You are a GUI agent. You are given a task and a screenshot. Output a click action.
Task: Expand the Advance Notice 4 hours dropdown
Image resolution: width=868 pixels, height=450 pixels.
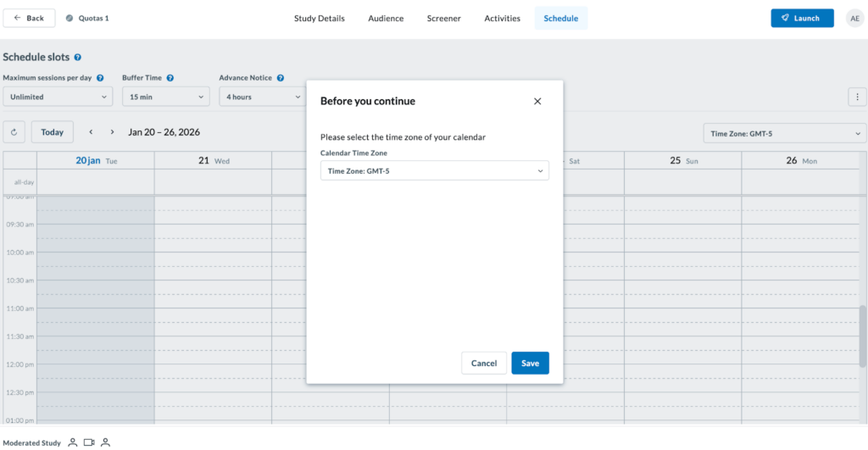pyautogui.click(x=262, y=97)
